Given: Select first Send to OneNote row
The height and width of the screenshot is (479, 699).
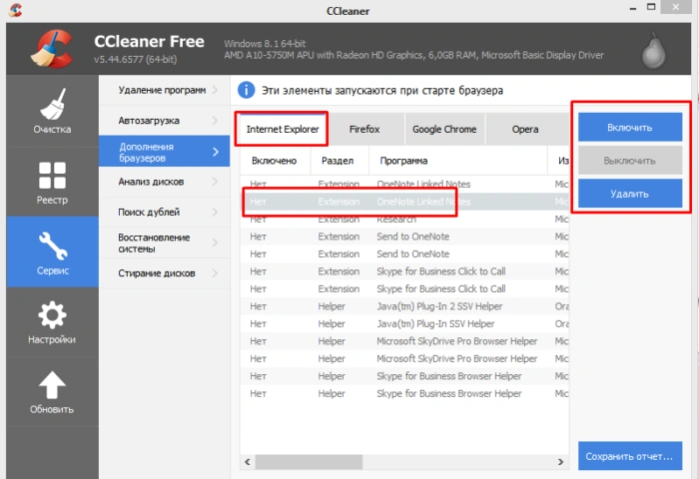Looking at the screenshot, I should click(405, 236).
